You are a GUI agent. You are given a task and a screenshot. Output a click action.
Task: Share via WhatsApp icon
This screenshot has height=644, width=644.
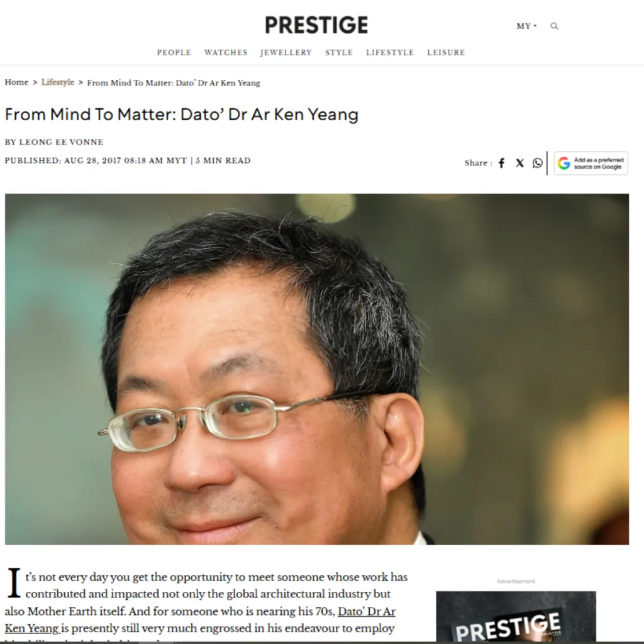coord(537,163)
